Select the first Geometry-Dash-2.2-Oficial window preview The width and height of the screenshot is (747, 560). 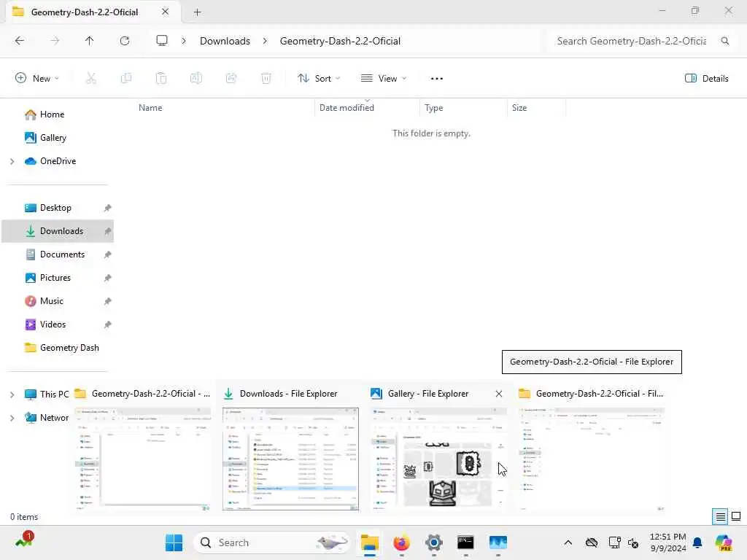coord(142,447)
